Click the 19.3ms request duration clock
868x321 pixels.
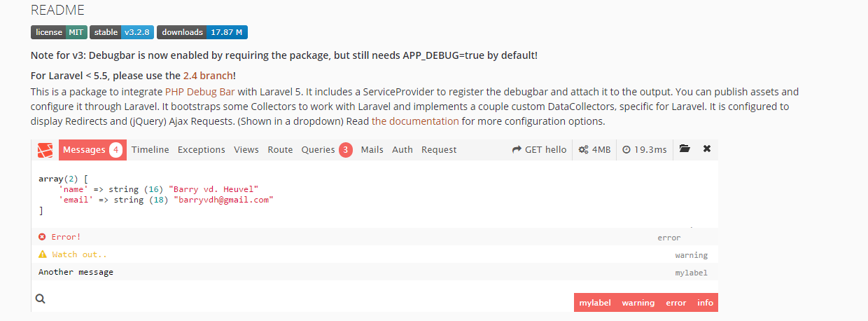pyautogui.click(x=644, y=149)
